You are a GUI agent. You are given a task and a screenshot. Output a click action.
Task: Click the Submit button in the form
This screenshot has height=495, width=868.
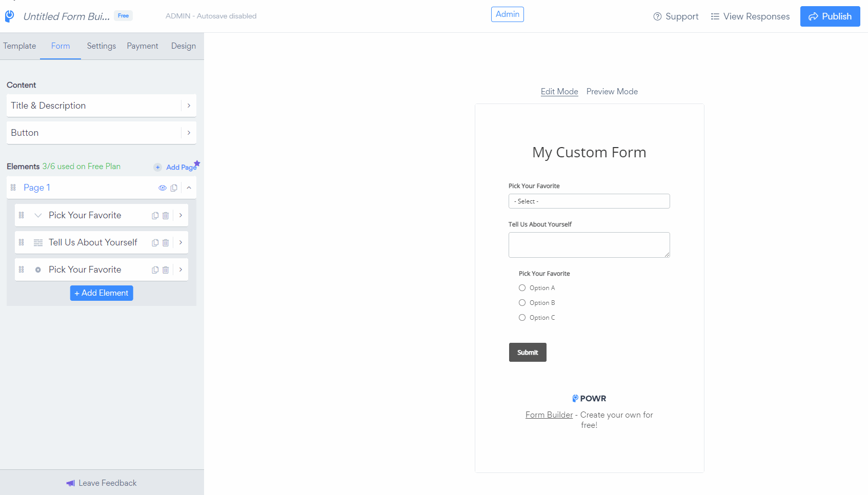click(528, 353)
